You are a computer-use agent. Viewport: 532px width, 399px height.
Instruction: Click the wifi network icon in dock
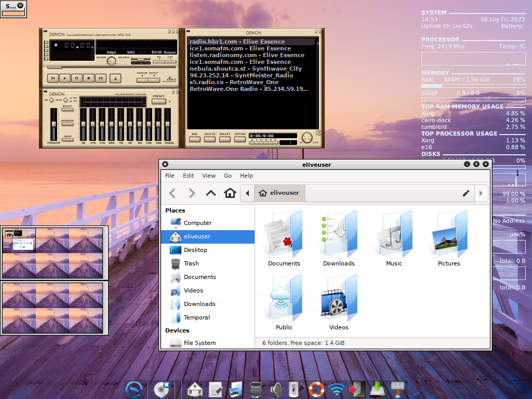(x=337, y=390)
